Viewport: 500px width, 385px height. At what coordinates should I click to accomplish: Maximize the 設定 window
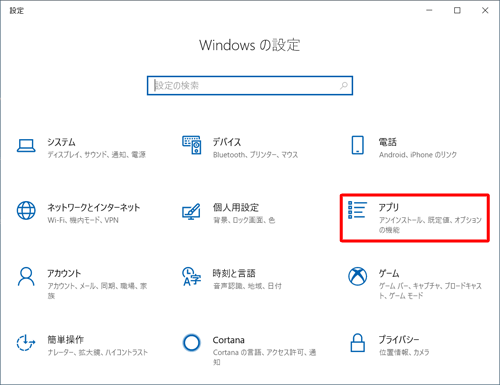click(x=457, y=10)
